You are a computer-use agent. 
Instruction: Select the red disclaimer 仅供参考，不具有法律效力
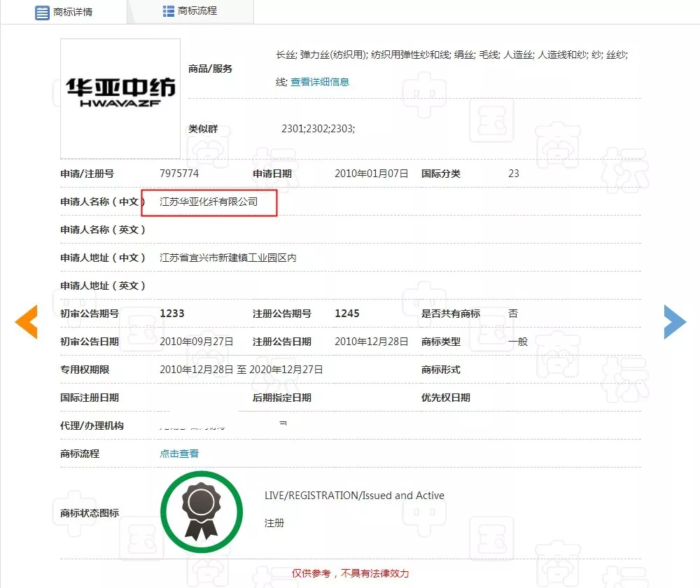(x=351, y=573)
